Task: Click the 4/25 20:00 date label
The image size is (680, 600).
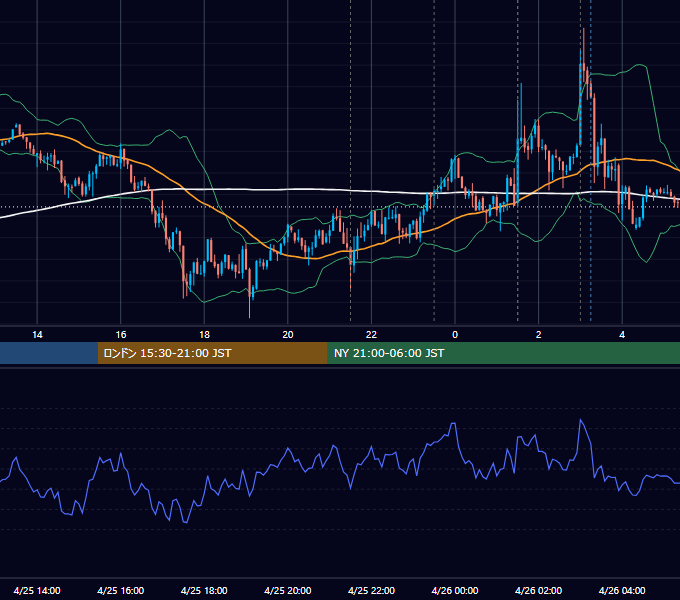Action: (288, 590)
